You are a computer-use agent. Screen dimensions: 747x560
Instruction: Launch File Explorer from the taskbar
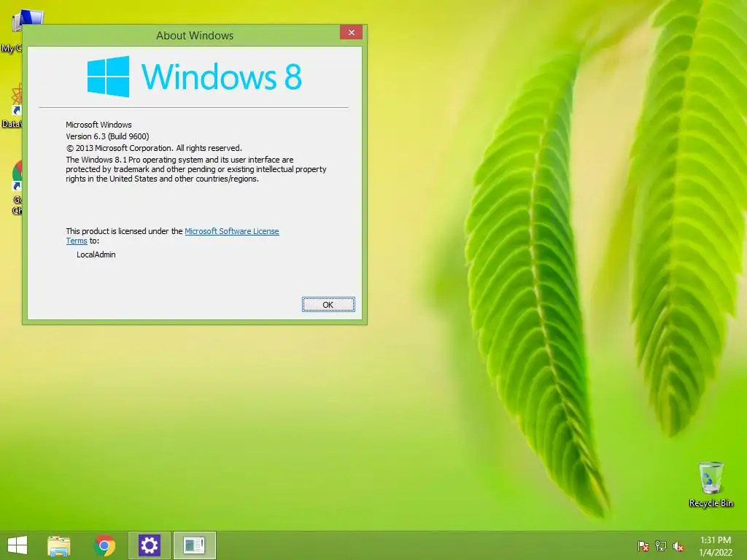(x=58, y=545)
